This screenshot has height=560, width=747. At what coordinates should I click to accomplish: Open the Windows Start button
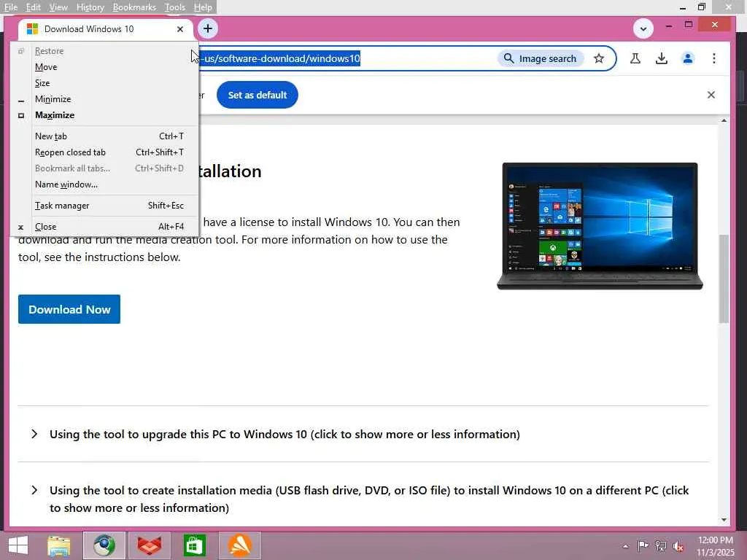[18, 545]
